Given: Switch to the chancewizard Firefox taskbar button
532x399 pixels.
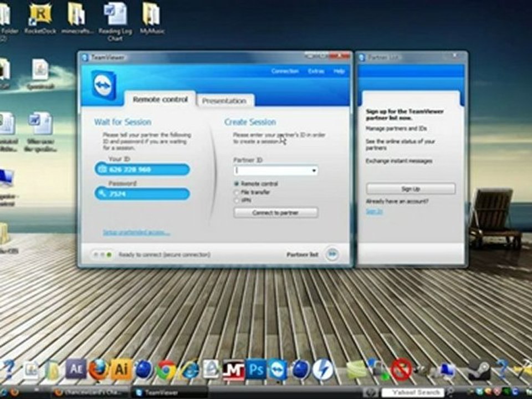Looking at the screenshot, I should (91, 392).
